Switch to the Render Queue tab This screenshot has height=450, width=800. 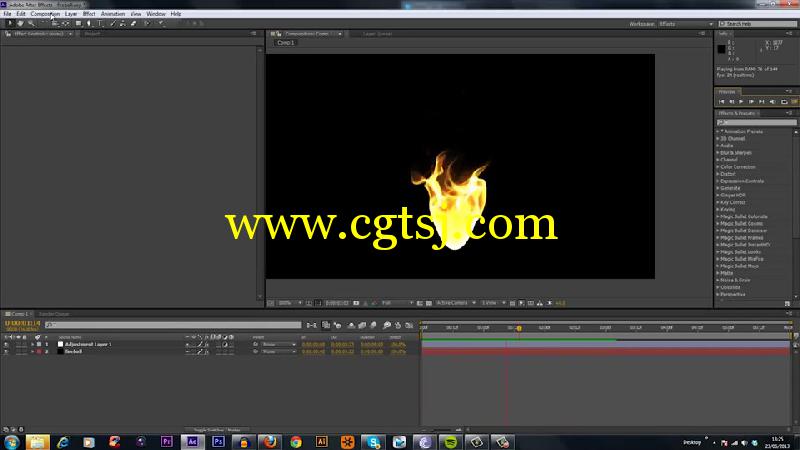click(54, 314)
